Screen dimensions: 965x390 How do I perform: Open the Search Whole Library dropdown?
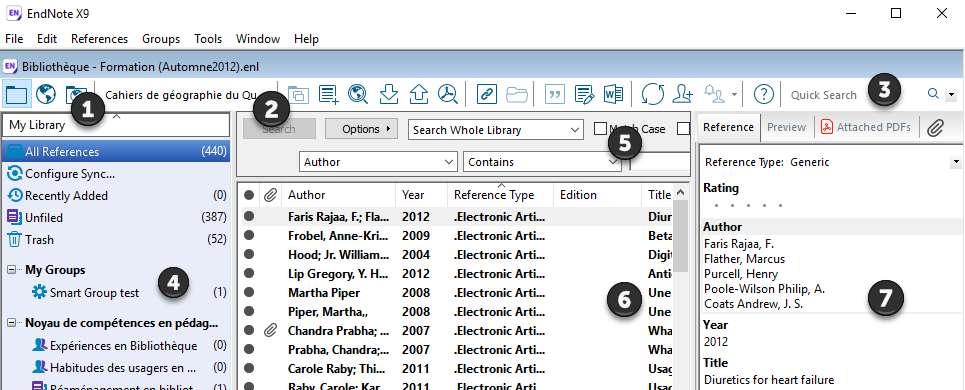(495, 130)
